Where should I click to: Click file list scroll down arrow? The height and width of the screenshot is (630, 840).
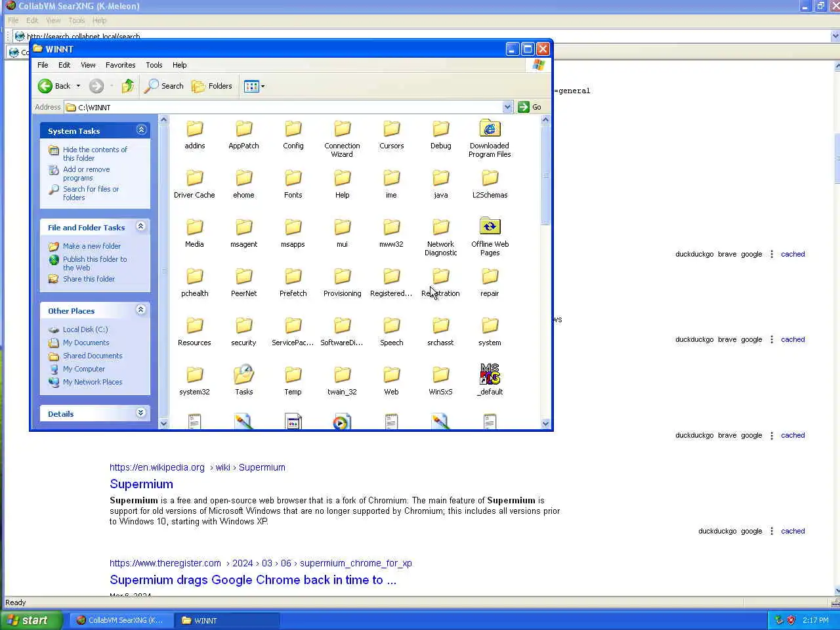tap(545, 423)
